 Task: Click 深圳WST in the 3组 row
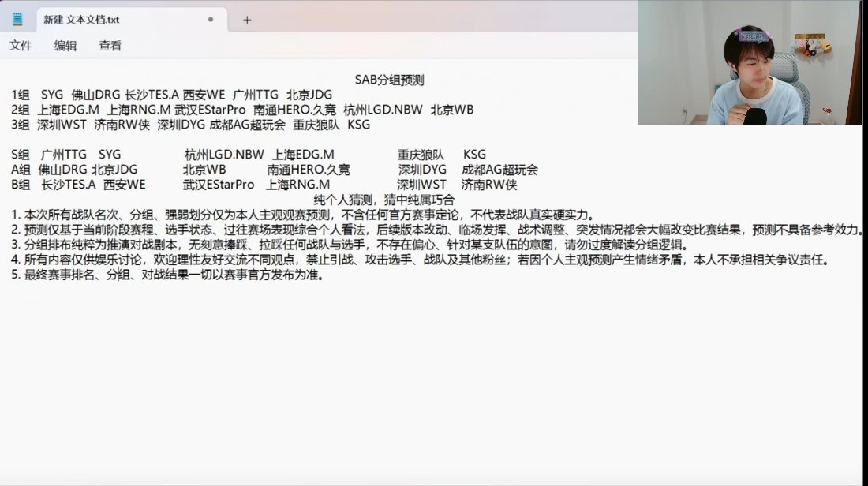[x=62, y=125]
